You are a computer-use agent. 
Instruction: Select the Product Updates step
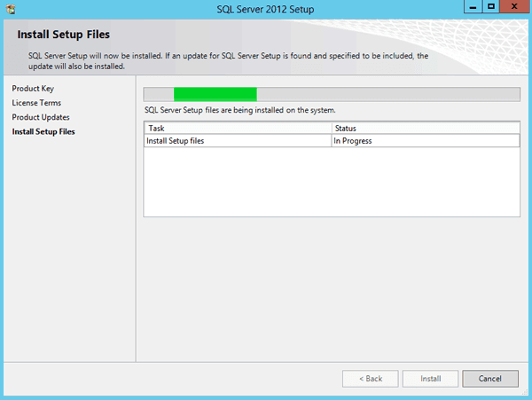(41, 117)
